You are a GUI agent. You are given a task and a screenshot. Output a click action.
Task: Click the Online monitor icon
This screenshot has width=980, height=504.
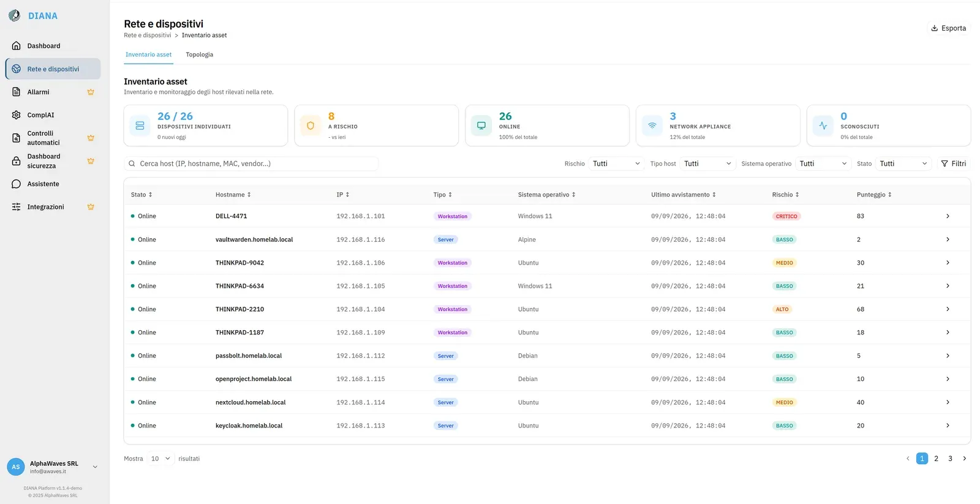tap(481, 126)
